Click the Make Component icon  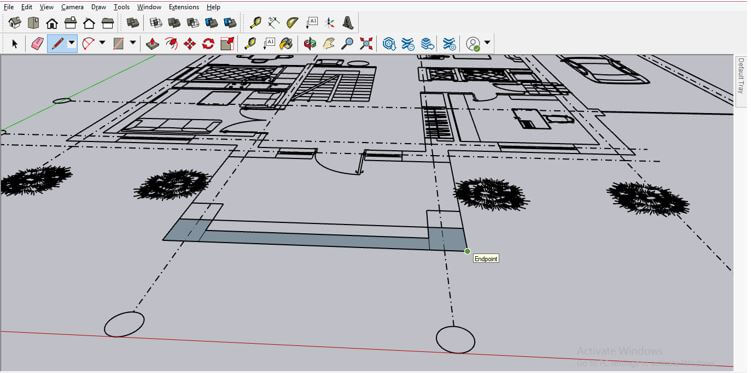(x=133, y=23)
